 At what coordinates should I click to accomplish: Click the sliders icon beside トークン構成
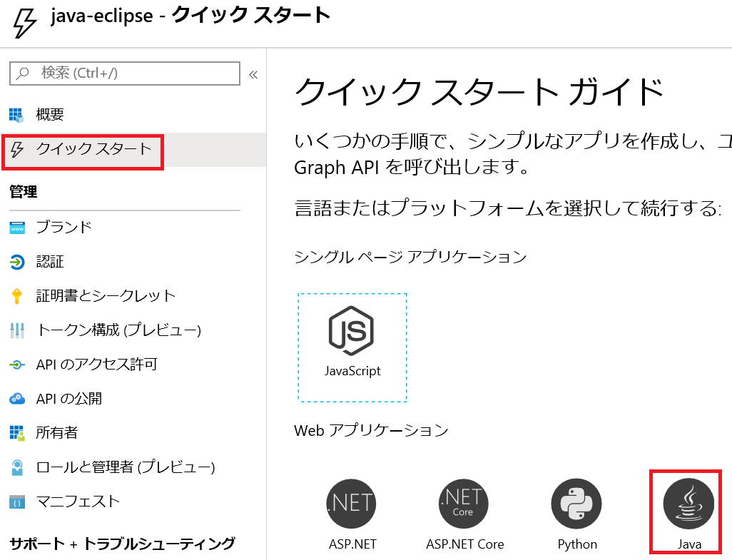tap(17, 330)
